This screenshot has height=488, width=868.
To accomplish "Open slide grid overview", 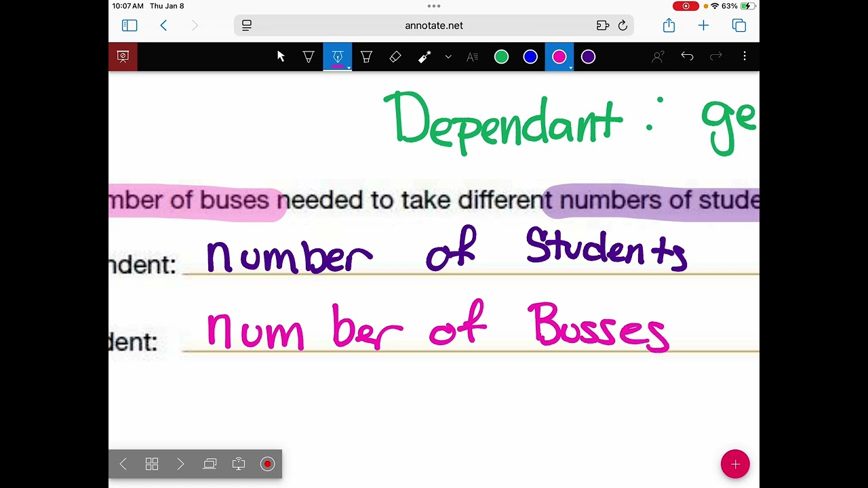I will pos(152,464).
